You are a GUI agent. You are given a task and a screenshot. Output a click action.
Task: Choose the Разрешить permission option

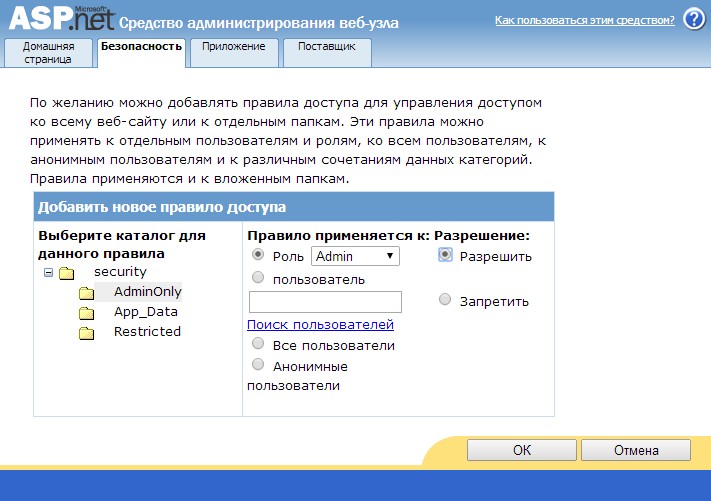[x=445, y=255]
